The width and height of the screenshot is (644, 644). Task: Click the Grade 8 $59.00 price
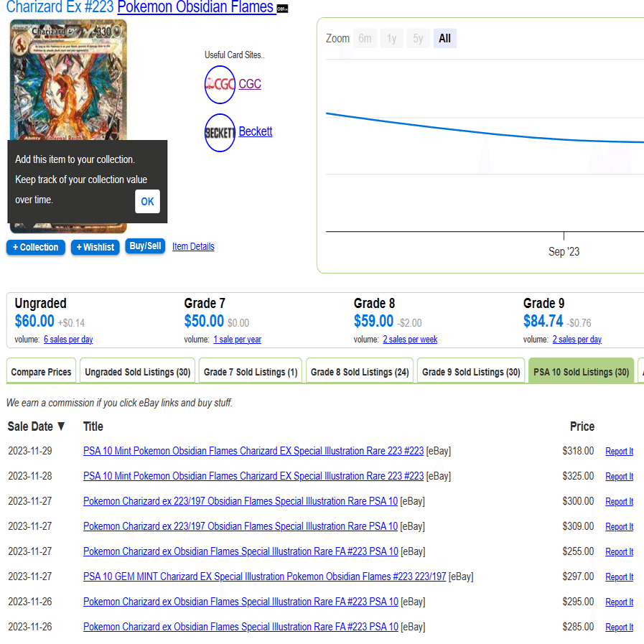[374, 321]
